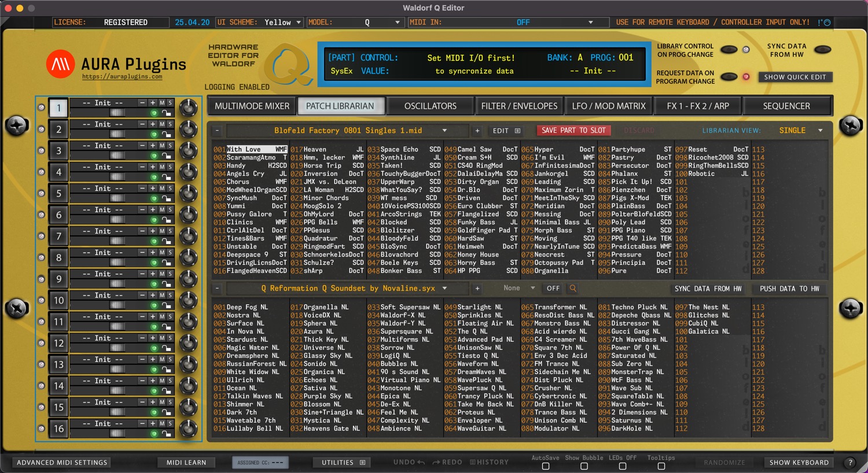Image resolution: width=868 pixels, height=473 pixels.
Task: Click Show Keyboard button
Action: pyautogui.click(x=799, y=463)
